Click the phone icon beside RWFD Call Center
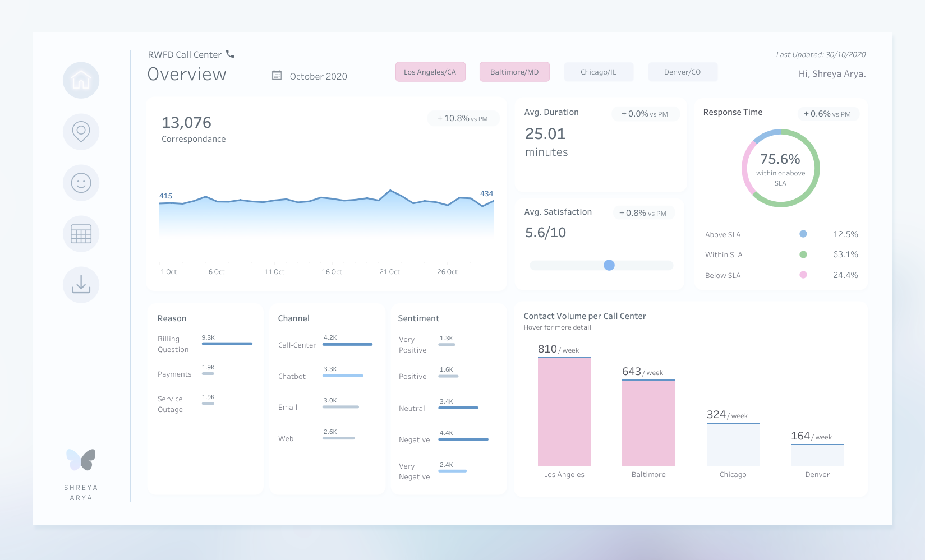This screenshot has width=925, height=560. (x=230, y=54)
